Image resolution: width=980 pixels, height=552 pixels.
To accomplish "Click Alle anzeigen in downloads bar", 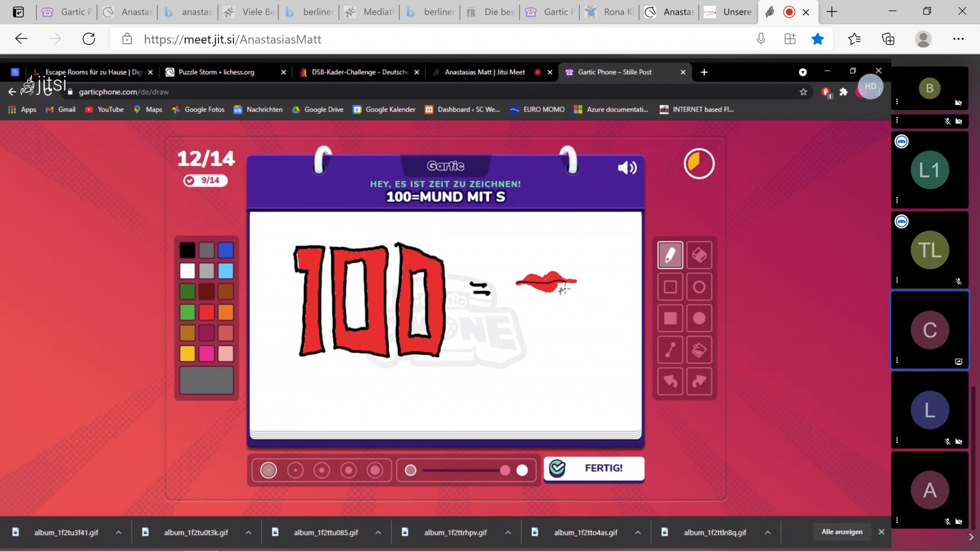I will (x=842, y=532).
